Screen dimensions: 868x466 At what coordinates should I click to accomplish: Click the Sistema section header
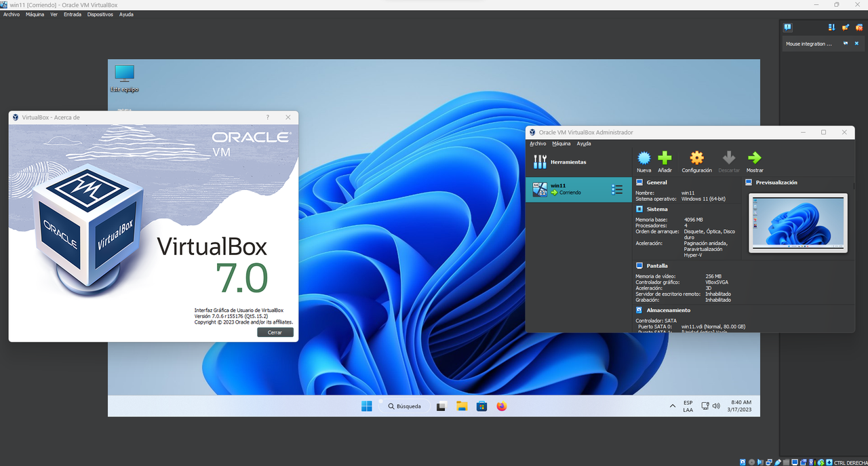pos(657,209)
